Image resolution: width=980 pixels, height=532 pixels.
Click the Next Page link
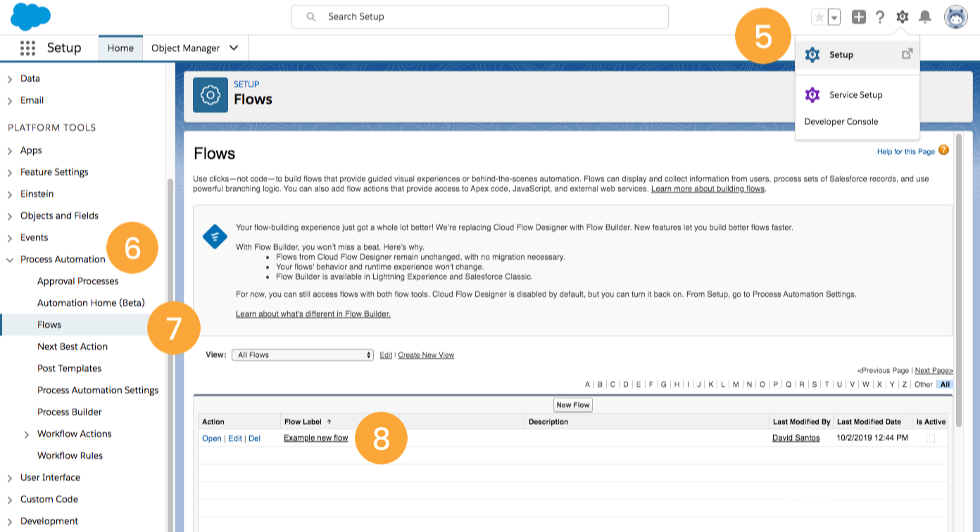[x=934, y=370]
